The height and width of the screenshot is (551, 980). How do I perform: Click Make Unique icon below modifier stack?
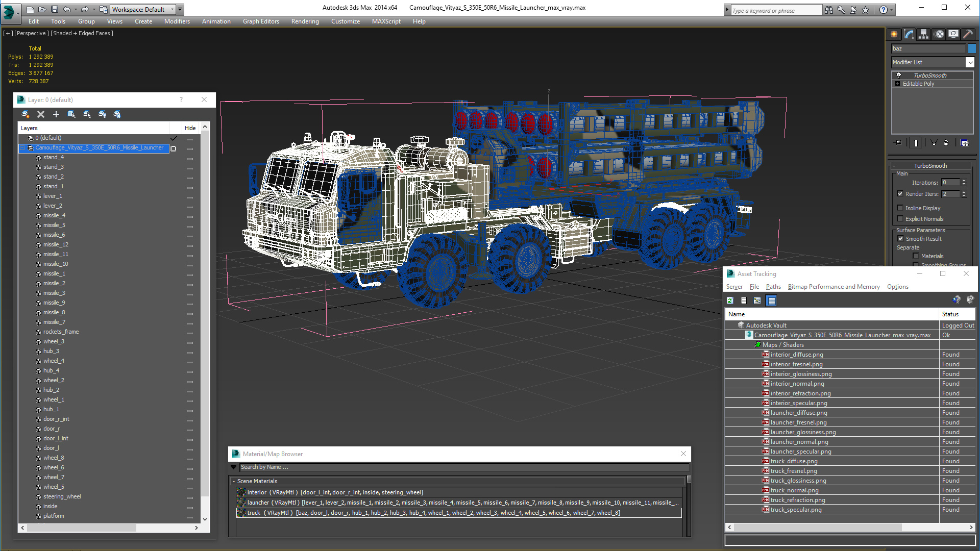click(934, 143)
